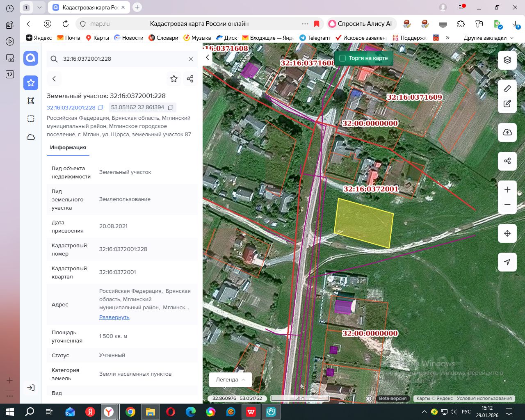This screenshot has width=525, height=420.
Task: Open File Explorer from taskbar
Action: [151, 412]
